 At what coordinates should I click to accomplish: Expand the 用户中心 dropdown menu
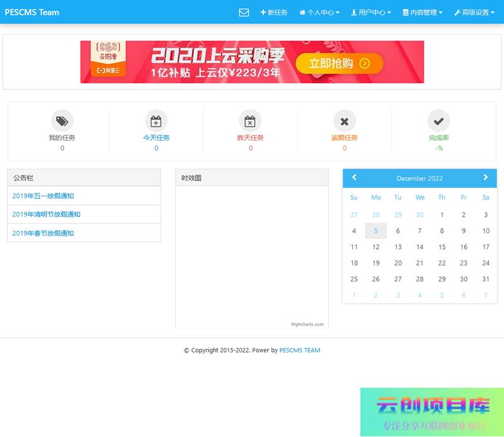371,12
